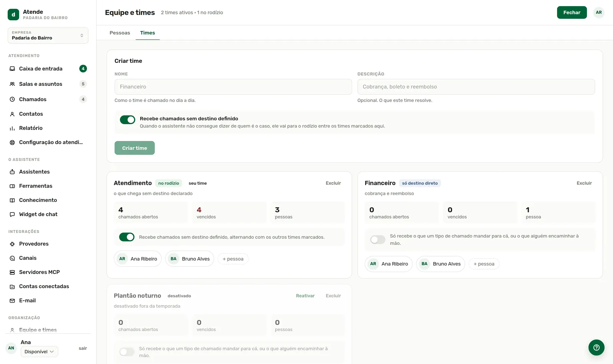This screenshot has height=364, width=613.
Task: Open Caixa de entrada inbox icon
Action: click(12, 69)
